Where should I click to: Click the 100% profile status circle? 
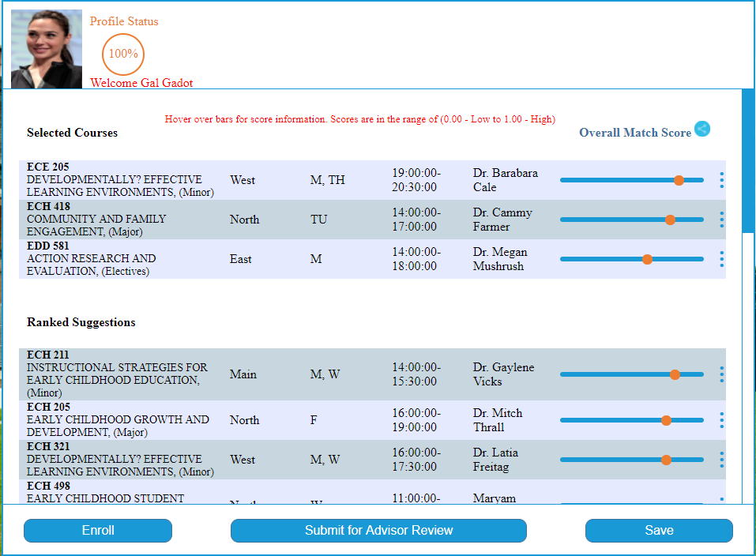tap(123, 54)
